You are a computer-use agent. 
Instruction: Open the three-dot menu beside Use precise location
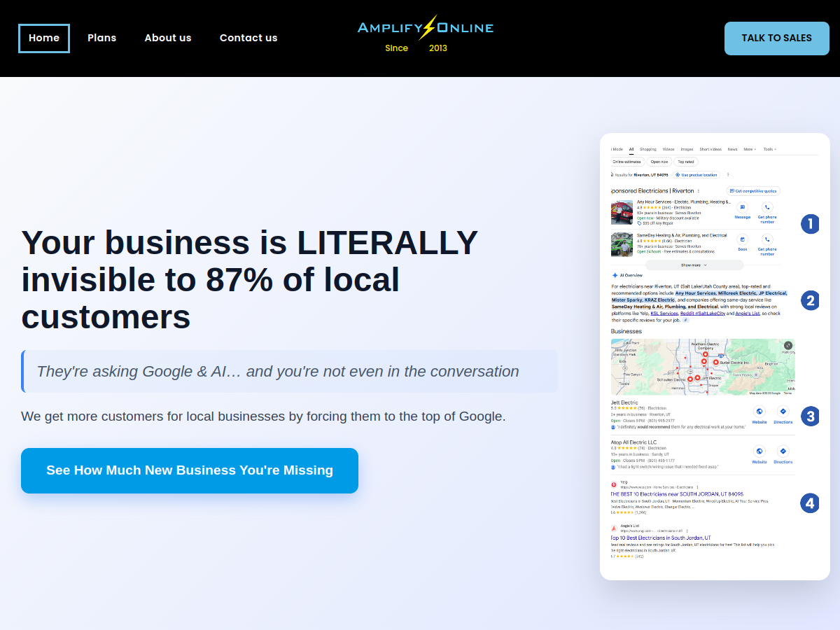[728, 174]
